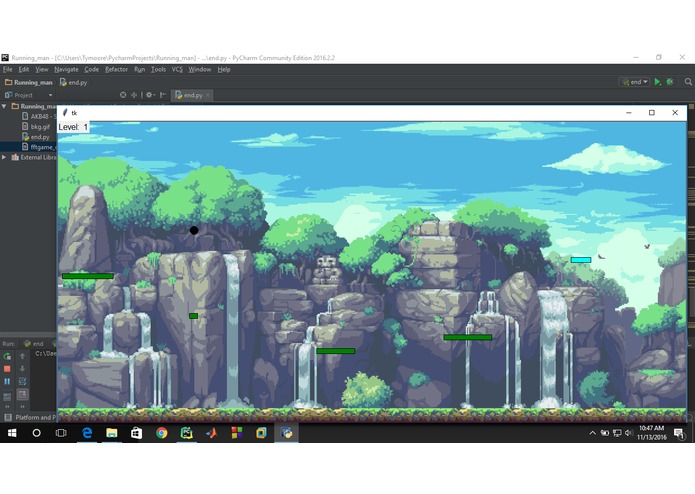Switch to PyCharm in the taskbar

point(187,433)
